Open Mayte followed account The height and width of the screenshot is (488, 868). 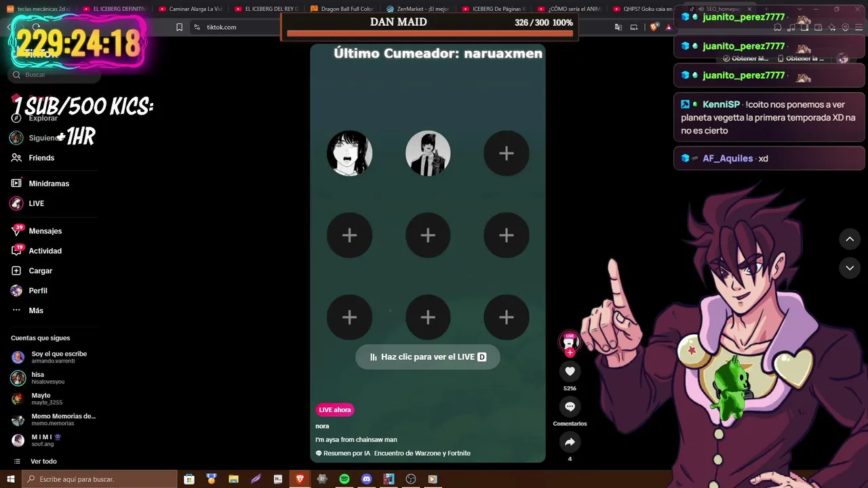click(x=41, y=399)
